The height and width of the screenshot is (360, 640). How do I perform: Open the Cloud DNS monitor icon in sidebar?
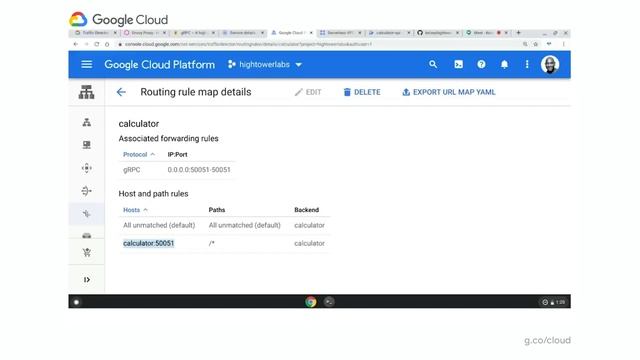[87, 145]
